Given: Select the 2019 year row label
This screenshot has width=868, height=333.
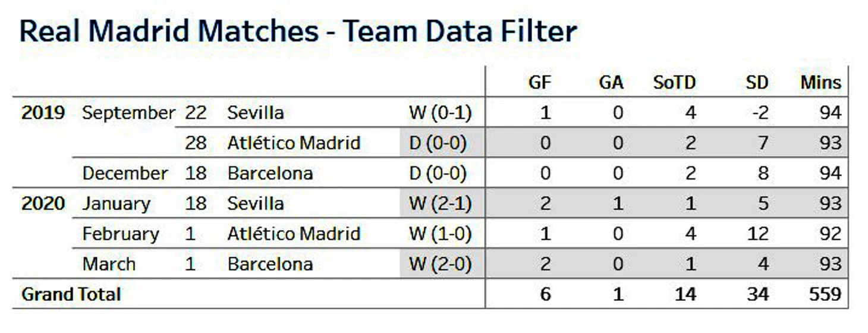Looking at the screenshot, I should [43, 112].
